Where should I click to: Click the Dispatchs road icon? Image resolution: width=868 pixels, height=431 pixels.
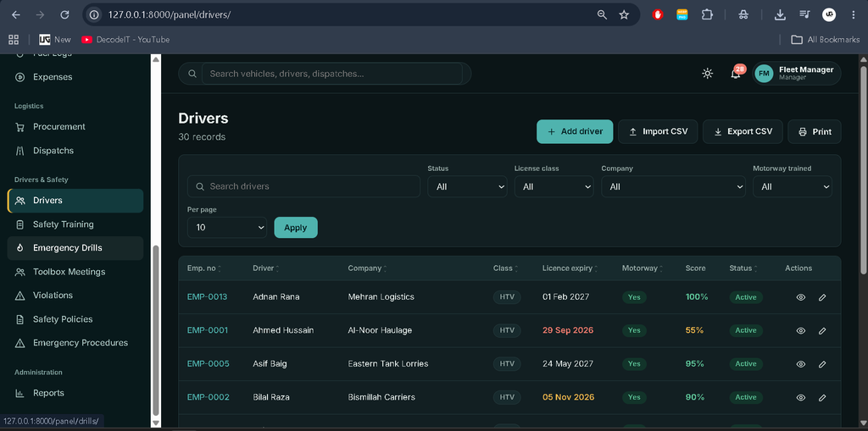20,151
